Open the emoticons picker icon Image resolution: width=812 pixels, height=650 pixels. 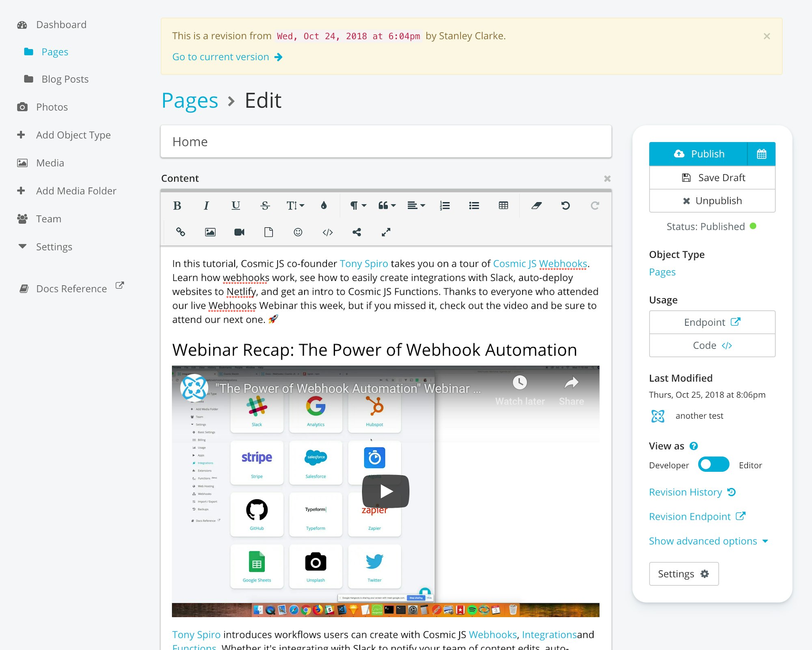(x=298, y=232)
